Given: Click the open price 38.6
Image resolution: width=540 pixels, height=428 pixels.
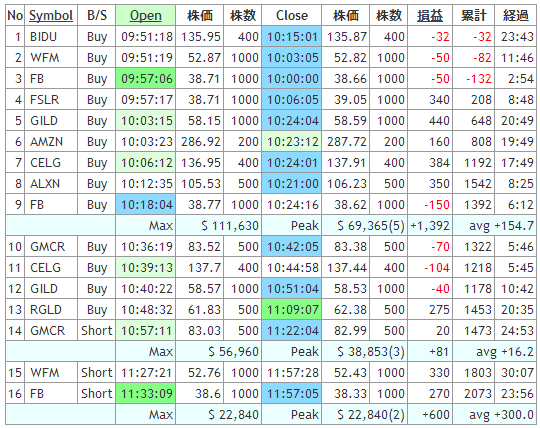Looking at the screenshot, I should [x=208, y=393].
